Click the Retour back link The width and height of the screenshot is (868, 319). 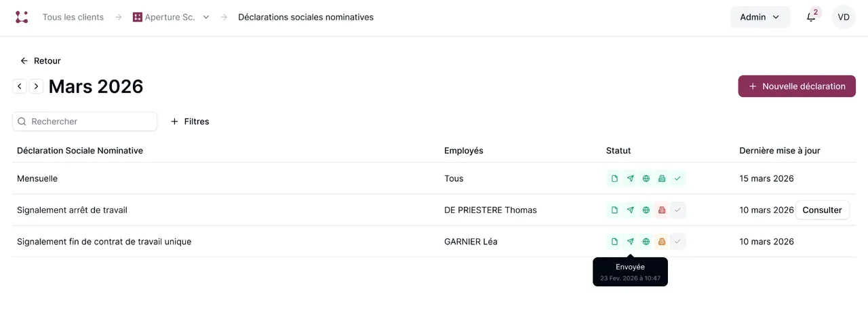[41, 61]
